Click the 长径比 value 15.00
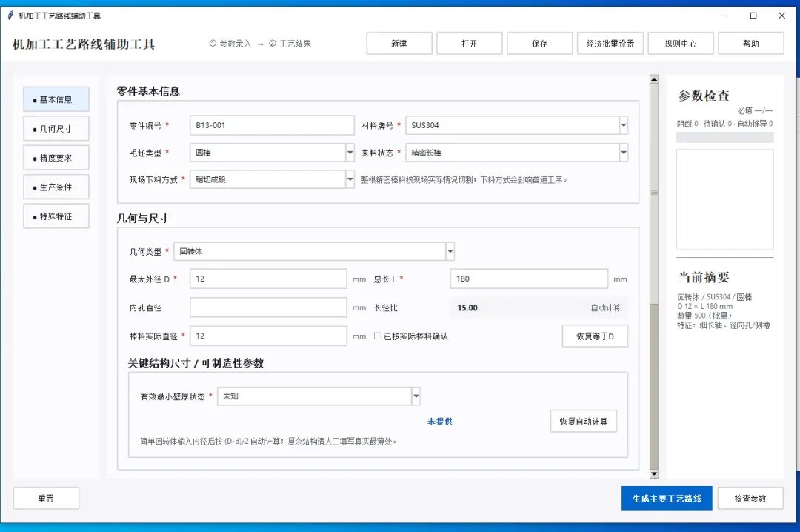Image resolution: width=800 pixels, height=532 pixels. pyautogui.click(x=467, y=308)
